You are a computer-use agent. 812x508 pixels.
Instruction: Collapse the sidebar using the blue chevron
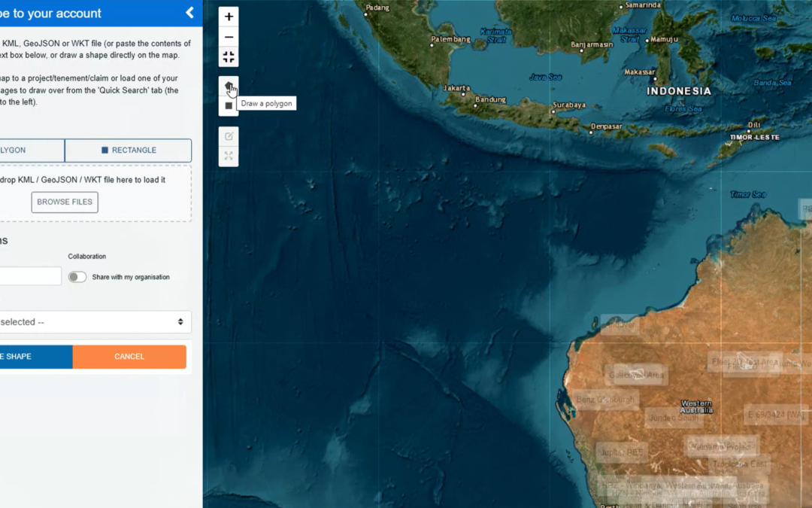pyautogui.click(x=189, y=13)
